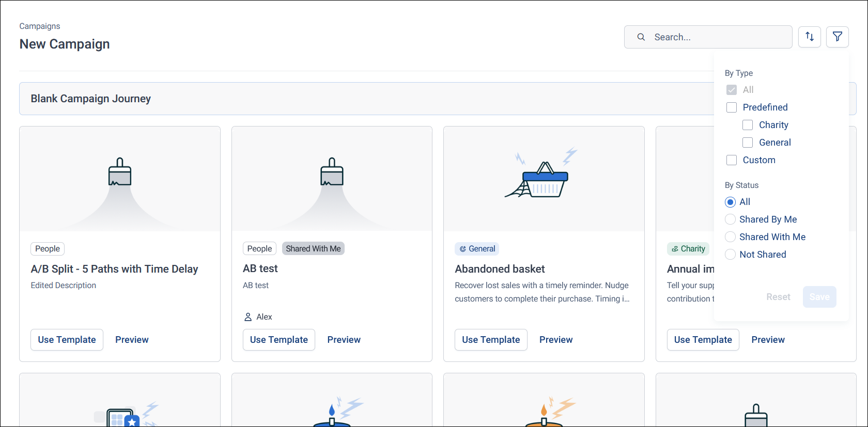Preview the Annual impact template

[768, 340]
